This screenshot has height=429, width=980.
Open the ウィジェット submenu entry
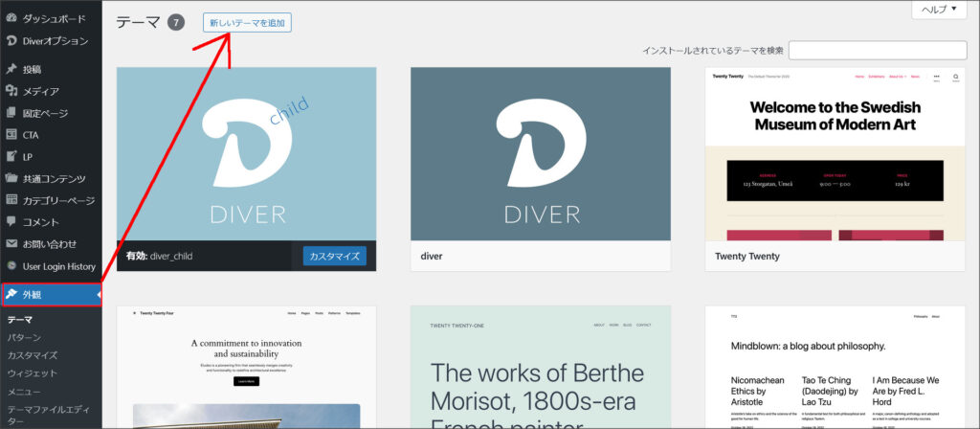click(x=33, y=373)
